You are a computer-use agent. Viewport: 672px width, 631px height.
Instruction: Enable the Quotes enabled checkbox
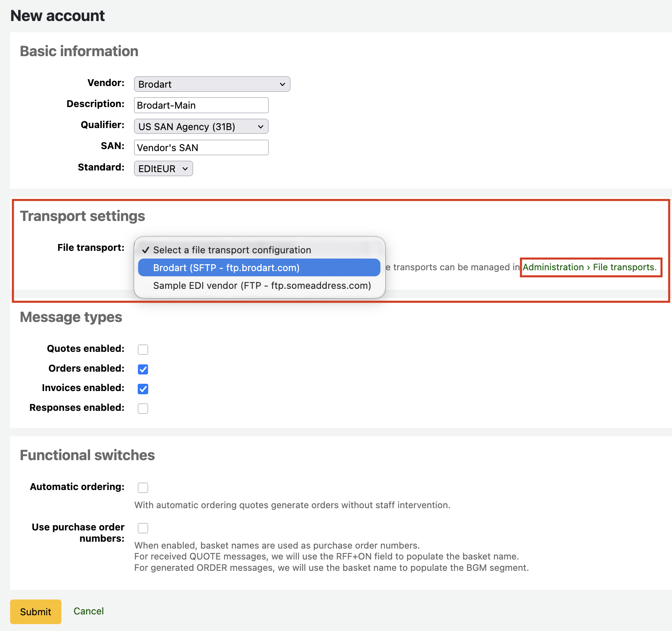pyautogui.click(x=143, y=349)
